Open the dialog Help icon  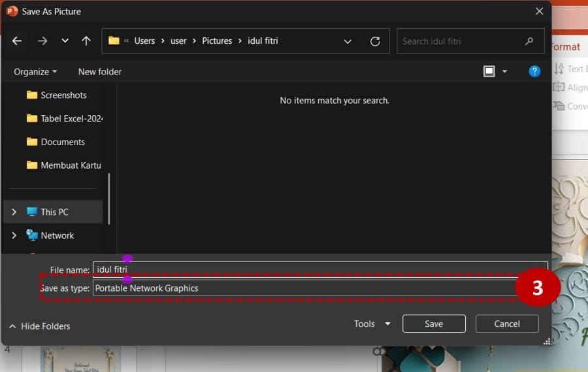coord(534,71)
